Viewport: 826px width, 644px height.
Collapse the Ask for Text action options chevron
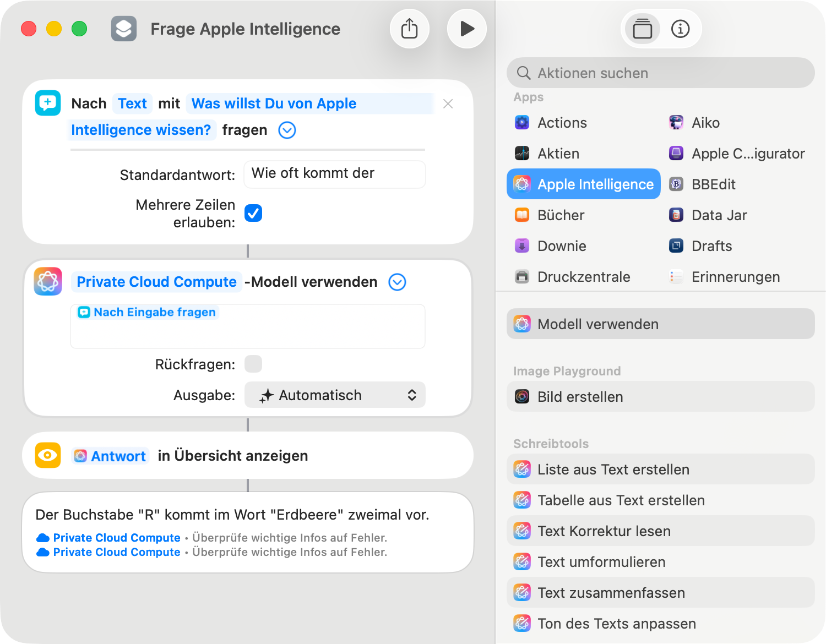[287, 130]
